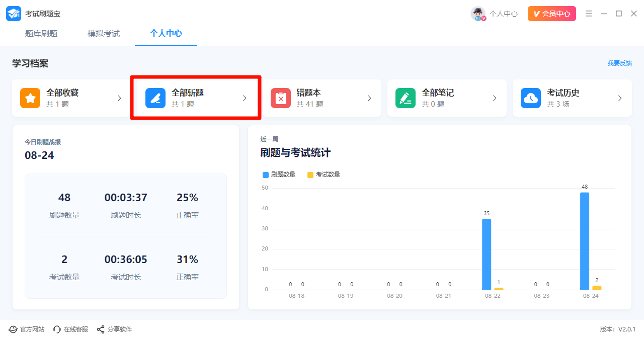Toggle the 刷题数量 legend swatch

(266, 175)
